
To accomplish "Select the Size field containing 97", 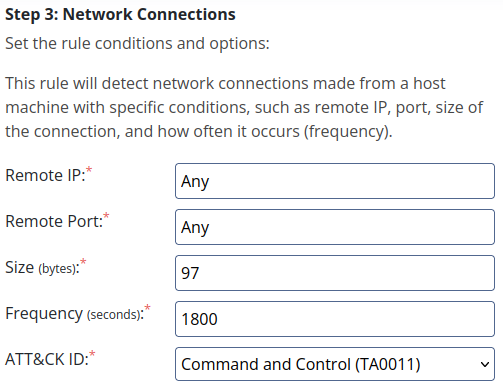I will coord(335,273).
